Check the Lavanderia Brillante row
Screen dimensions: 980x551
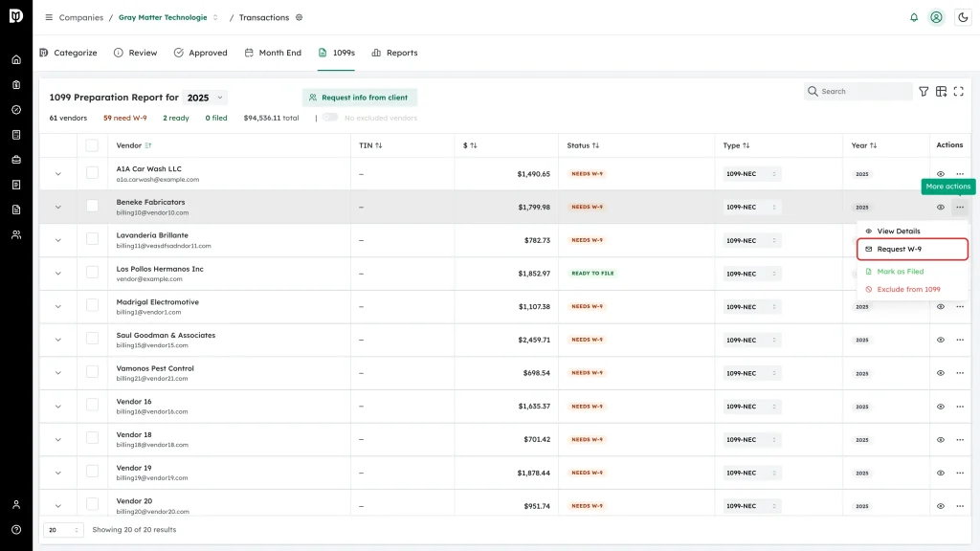(92, 238)
